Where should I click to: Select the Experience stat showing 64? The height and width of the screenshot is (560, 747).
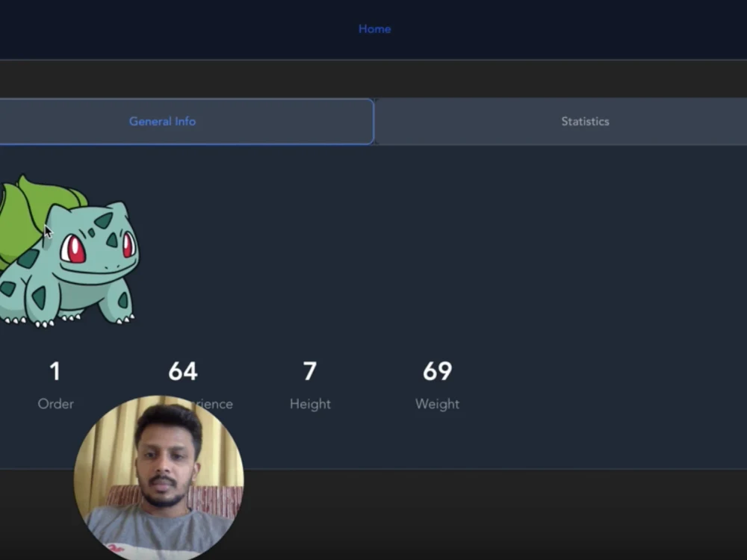click(182, 371)
